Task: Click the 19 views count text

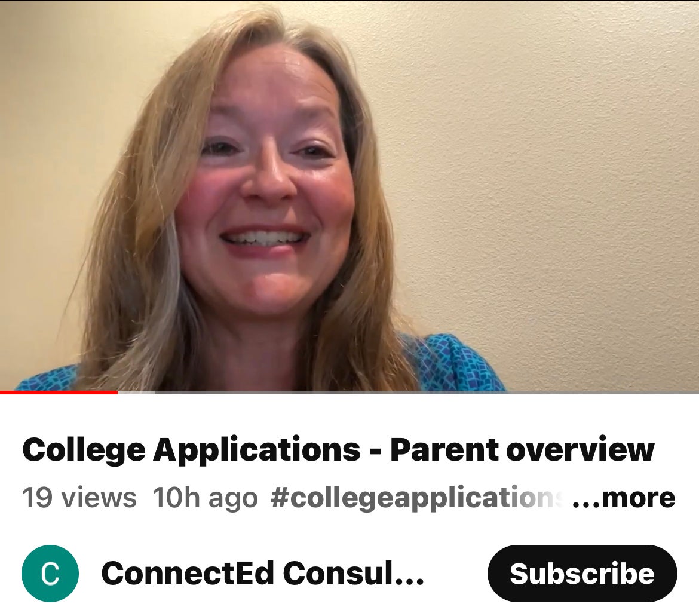Action: [79, 498]
